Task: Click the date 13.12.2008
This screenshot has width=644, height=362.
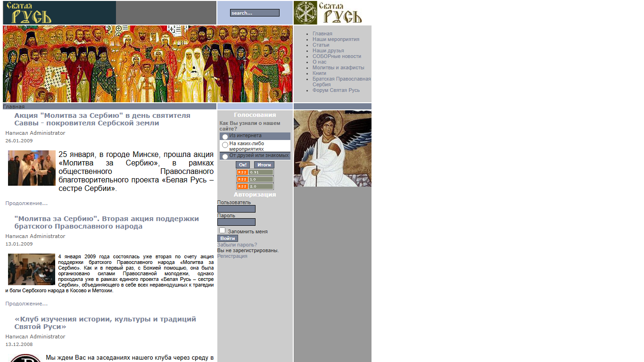Action: 19,344
